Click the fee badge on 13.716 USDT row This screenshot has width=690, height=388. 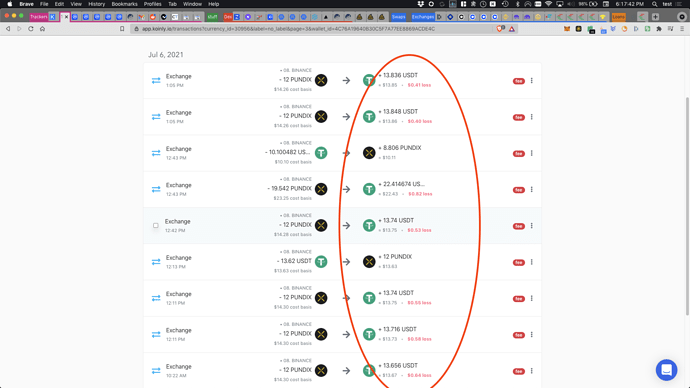(518, 335)
